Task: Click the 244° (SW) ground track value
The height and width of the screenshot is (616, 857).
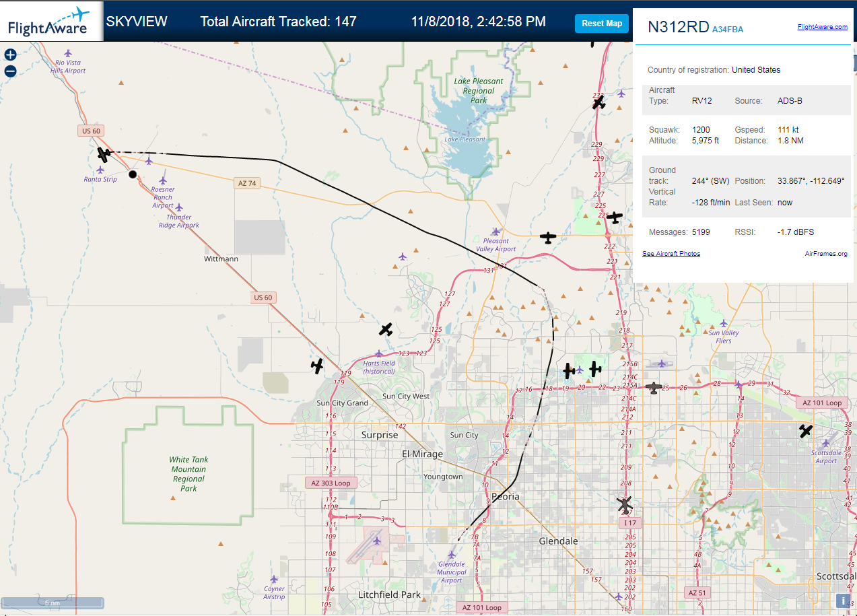Action: 712,181
